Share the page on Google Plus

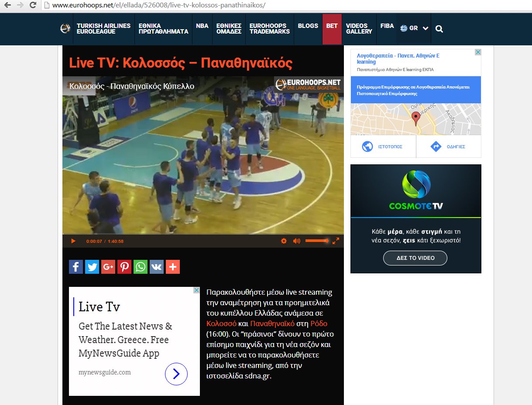point(108,267)
